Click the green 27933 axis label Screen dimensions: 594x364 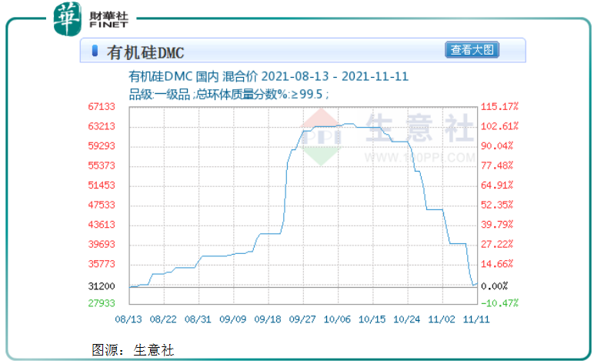click(x=102, y=302)
